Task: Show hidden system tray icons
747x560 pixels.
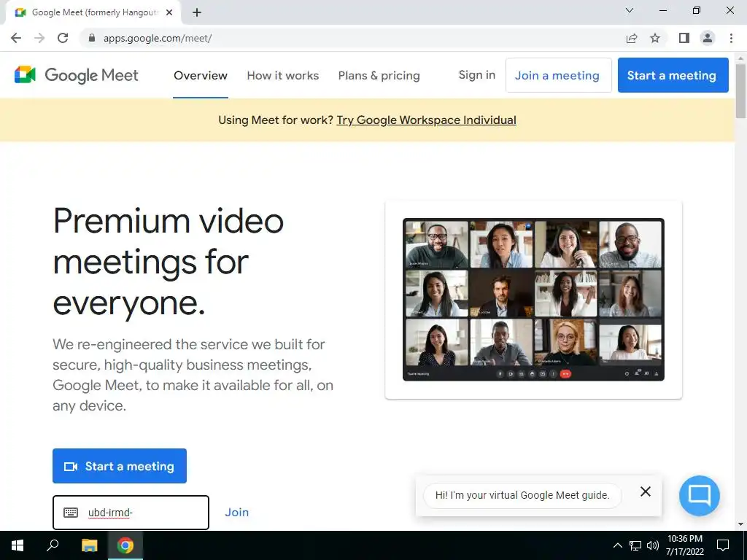Action: pos(617,545)
